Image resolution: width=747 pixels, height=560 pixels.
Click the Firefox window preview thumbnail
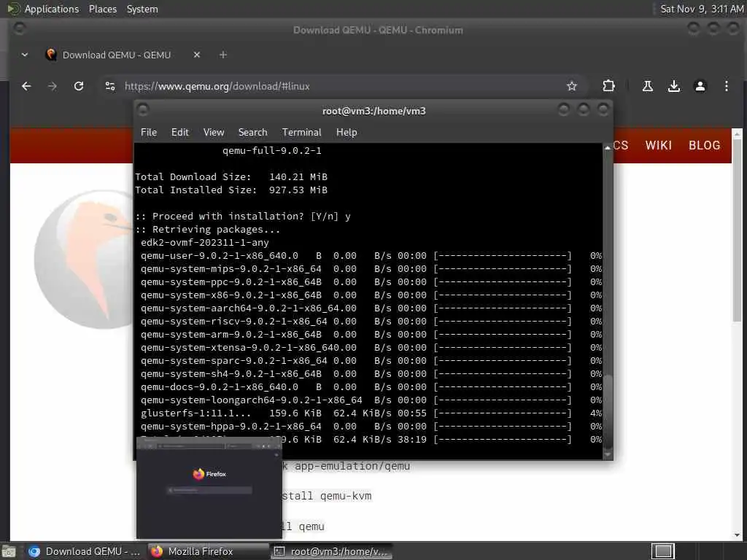pos(209,488)
